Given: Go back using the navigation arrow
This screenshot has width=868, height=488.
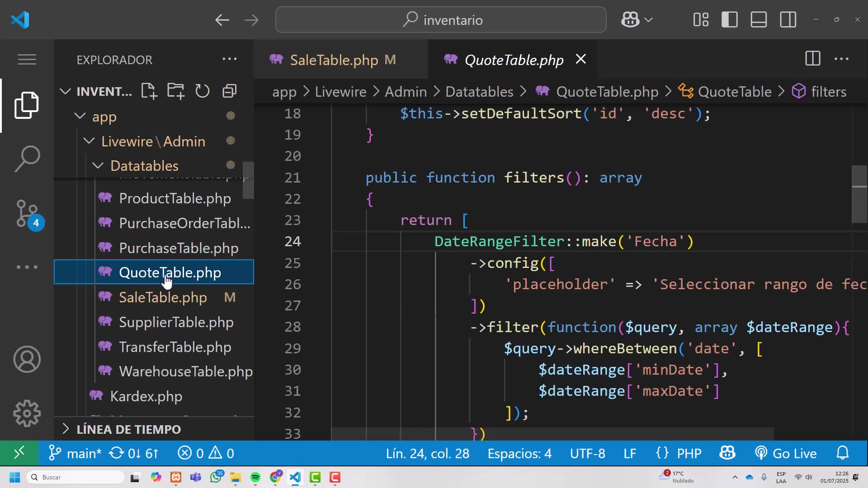Looking at the screenshot, I should 222,20.
